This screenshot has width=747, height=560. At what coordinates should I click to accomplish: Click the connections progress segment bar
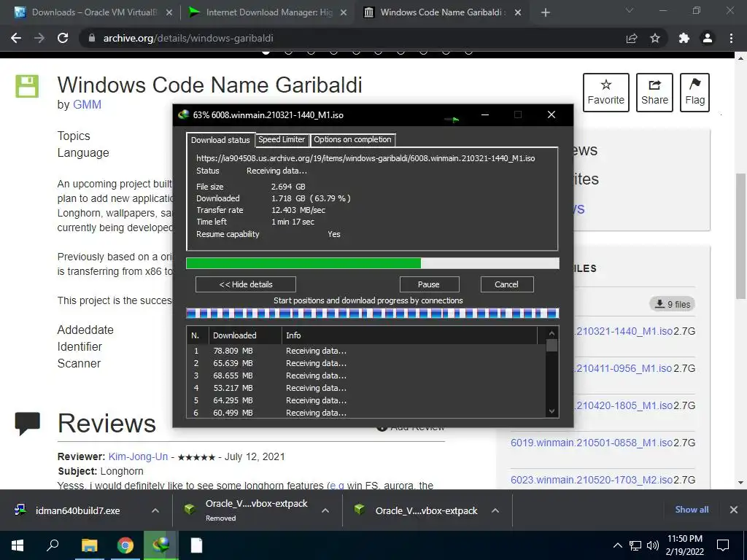click(373, 314)
